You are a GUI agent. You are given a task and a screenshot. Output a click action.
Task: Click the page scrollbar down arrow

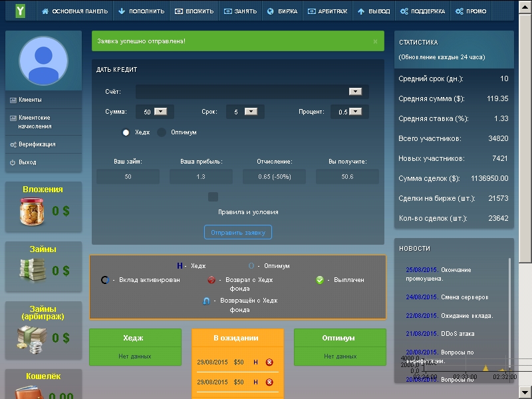(525, 392)
